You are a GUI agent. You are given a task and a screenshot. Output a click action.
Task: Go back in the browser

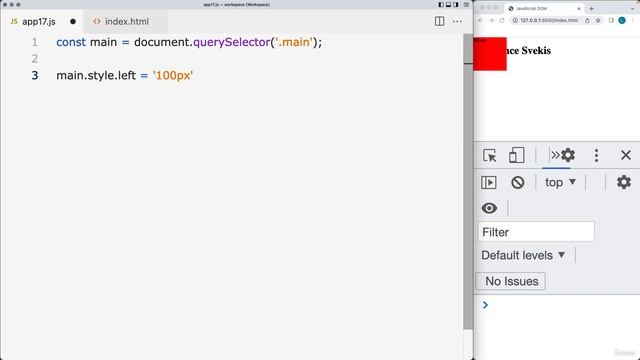[x=481, y=20]
